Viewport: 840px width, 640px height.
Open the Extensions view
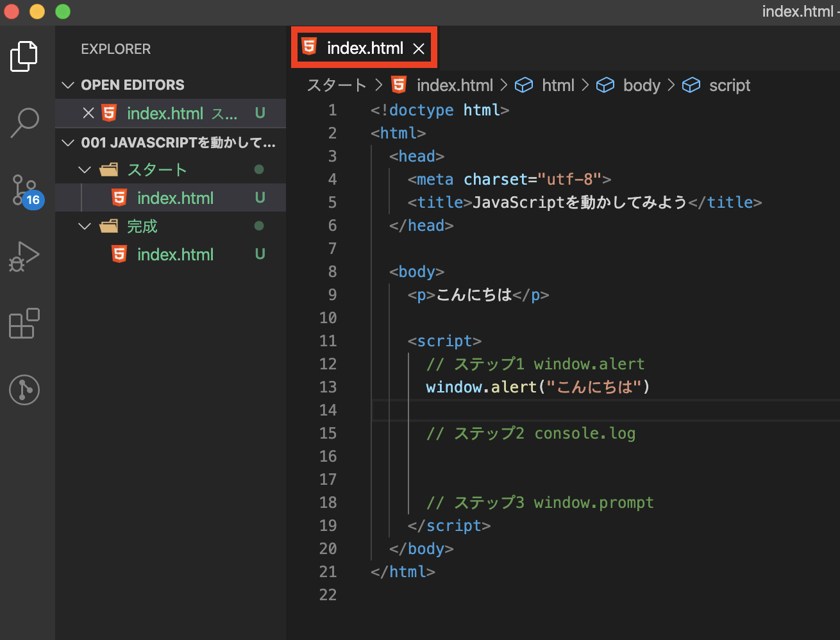pos(24,323)
